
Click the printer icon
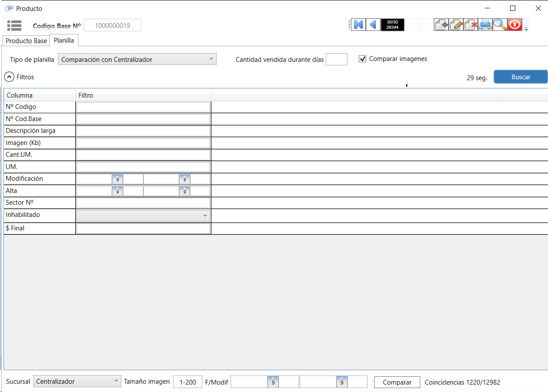[485, 25]
